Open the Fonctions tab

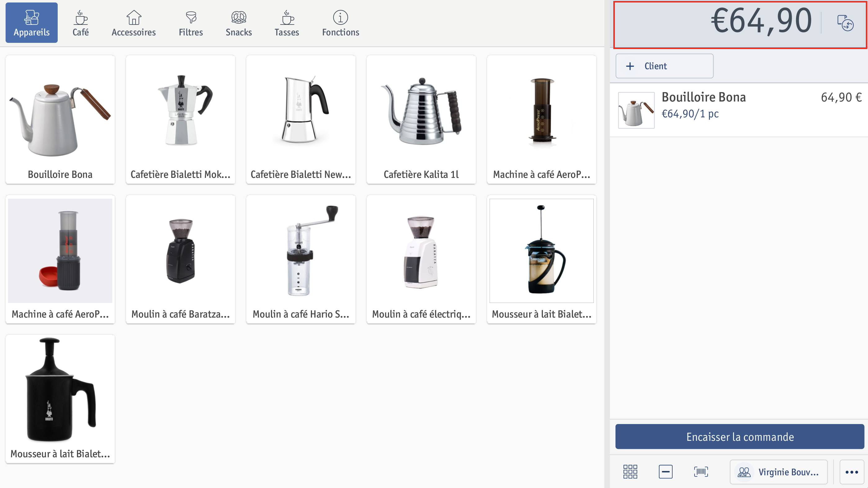tap(340, 23)
